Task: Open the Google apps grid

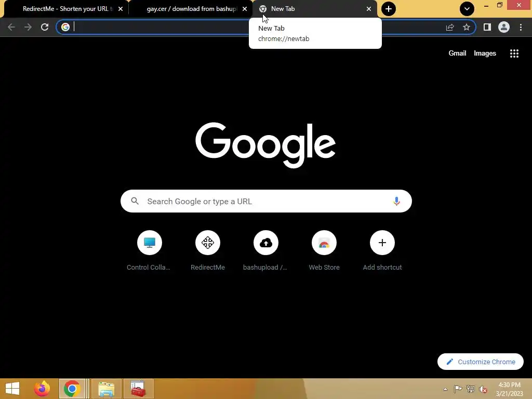Action: pyautogui.click(x=514, y=54)
